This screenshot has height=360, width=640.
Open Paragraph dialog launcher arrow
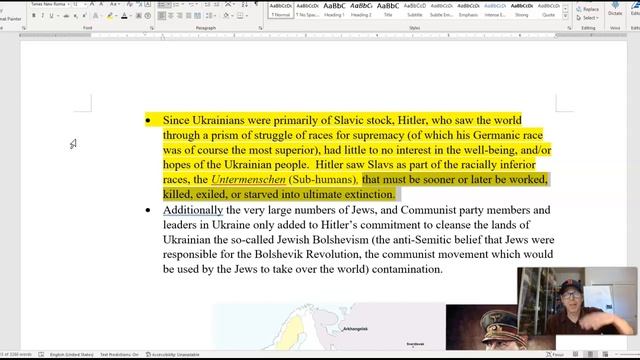(x=260, y=28)
